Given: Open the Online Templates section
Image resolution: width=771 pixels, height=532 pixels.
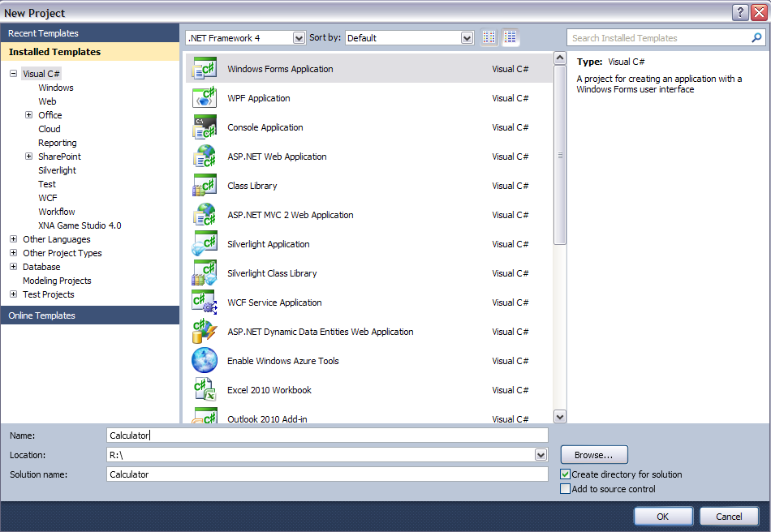Looking at the screenshot, I should (x=90, y=315).
